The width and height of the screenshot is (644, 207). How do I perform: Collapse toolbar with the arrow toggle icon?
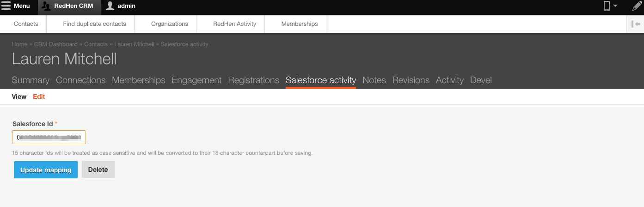pyautogui.click(x=635, y=24)
